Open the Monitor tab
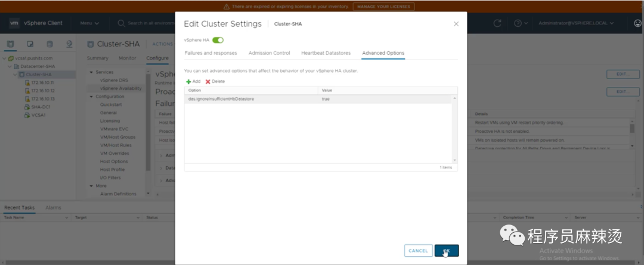This screenshot has width=644, height=265. point(128,58)
